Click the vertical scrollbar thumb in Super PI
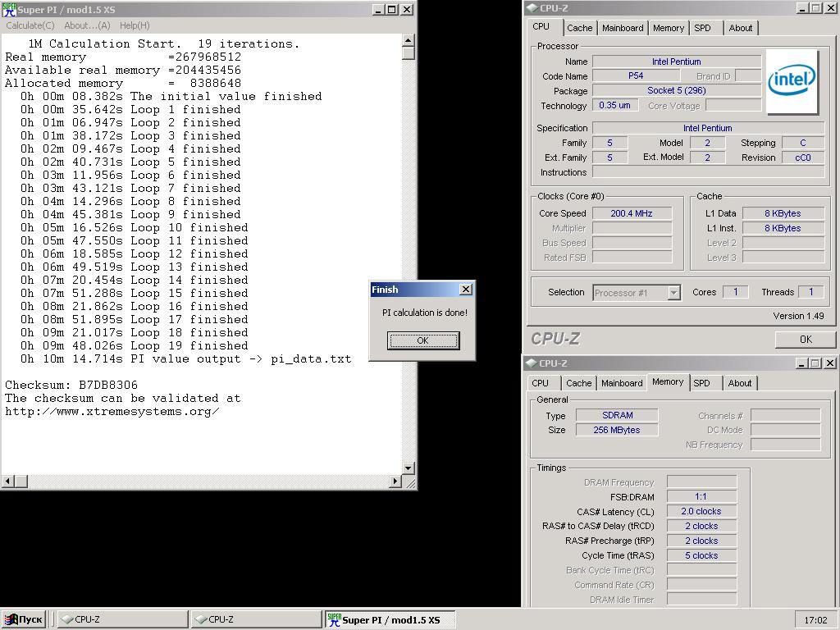This screenshot has height=630, width=840. (409, 53)
